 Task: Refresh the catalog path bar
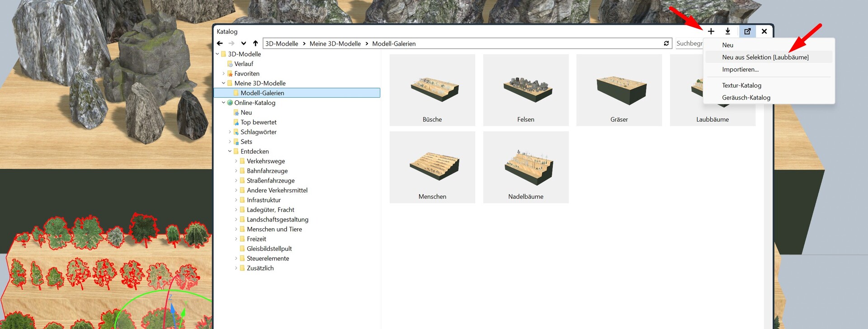[x=666, y=43]
